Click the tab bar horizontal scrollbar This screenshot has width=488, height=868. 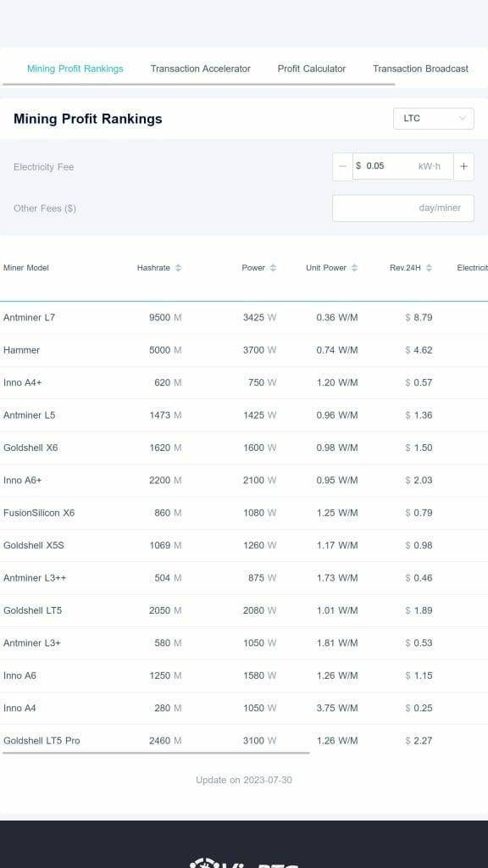tap(198, 84)
